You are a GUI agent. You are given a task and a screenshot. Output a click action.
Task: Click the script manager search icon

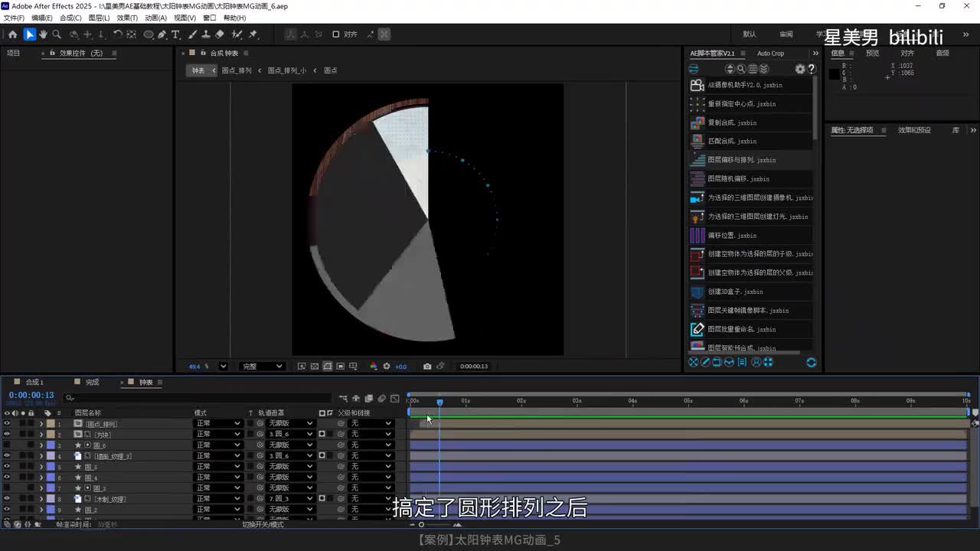741,69
